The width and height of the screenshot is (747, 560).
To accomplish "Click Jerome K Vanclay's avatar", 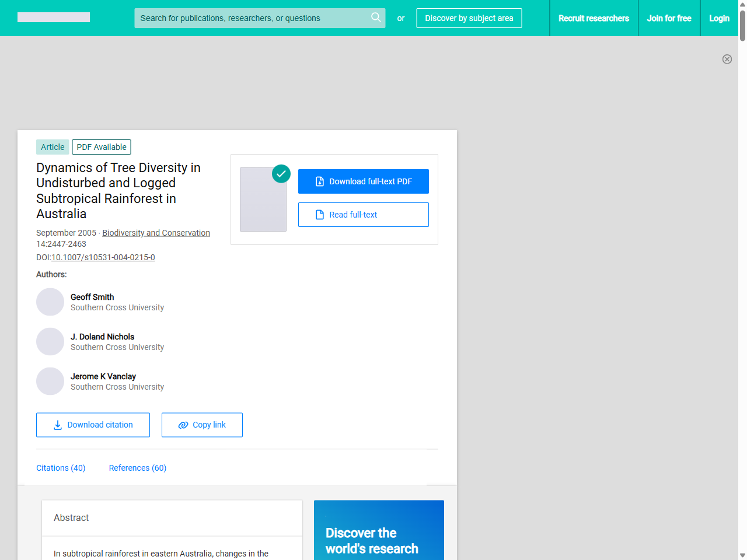I will pyautogui.click(x=50, y=381).
